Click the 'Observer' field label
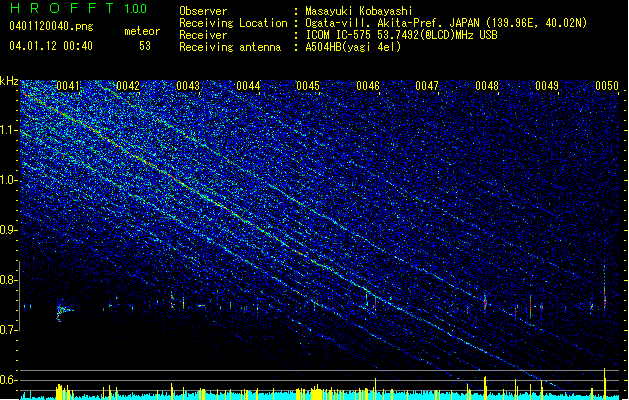This screenshot has width=629, height=400. [203, 11]
